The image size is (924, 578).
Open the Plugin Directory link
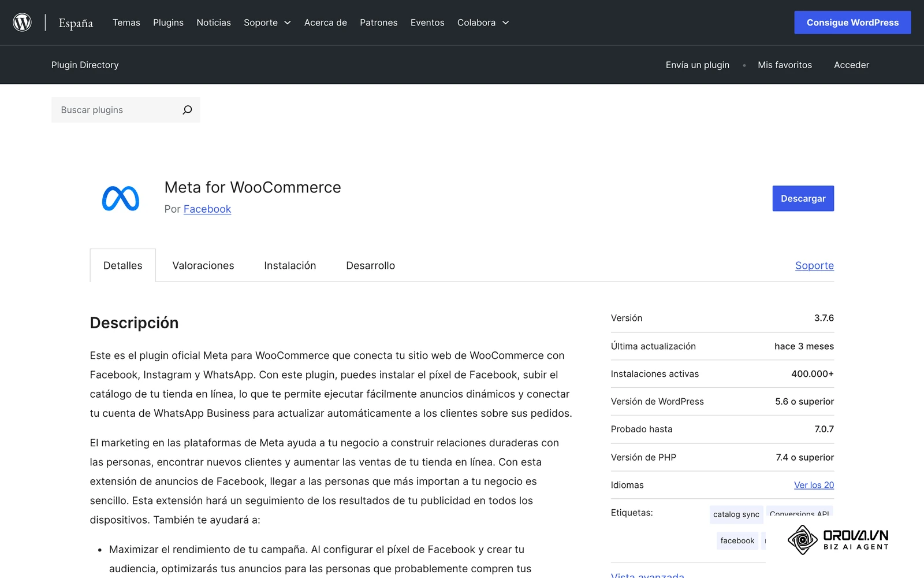85,65
